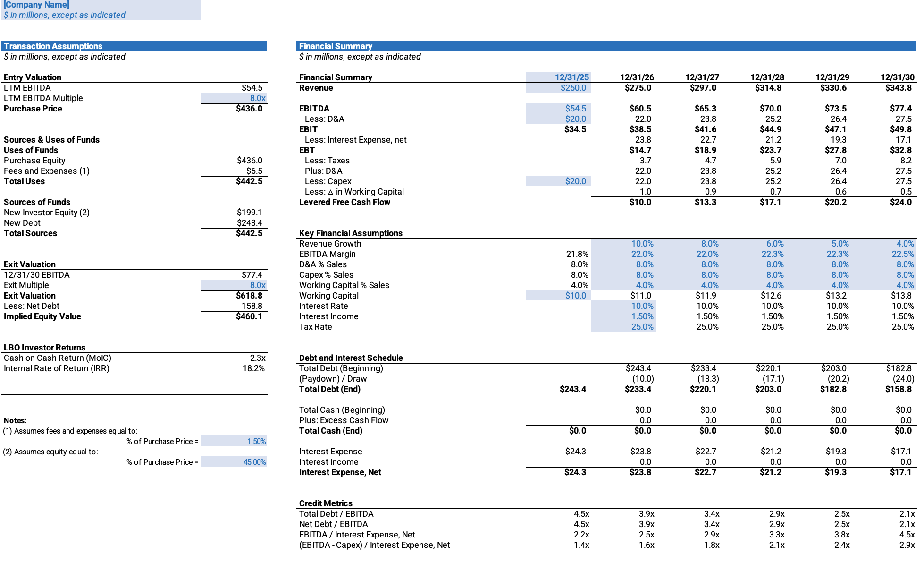Viewport: 924px width, 580px height.
Task: Select the Working Capital $10.0 input cell
Action: click(x=558, y=296)
